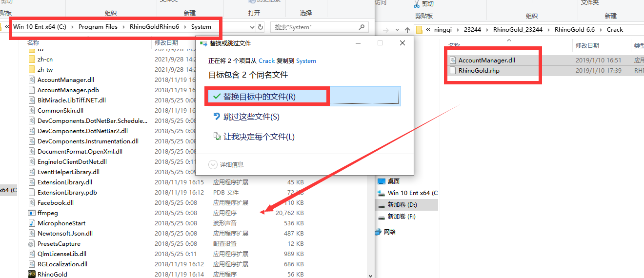Click 配置设置 type of PresetsCapture
This screenshot has height=278, width=644.
[x=225, y=244]
